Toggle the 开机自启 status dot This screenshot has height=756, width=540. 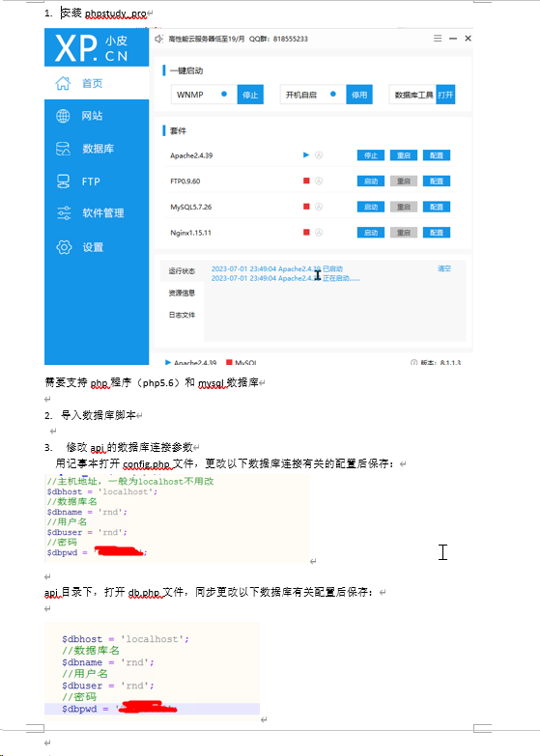(x=333, y=94)
